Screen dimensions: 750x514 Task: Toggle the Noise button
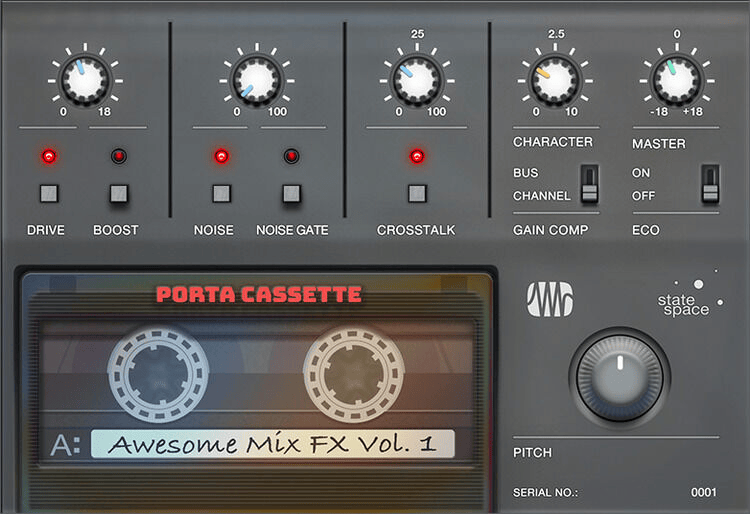pos(220,194)
